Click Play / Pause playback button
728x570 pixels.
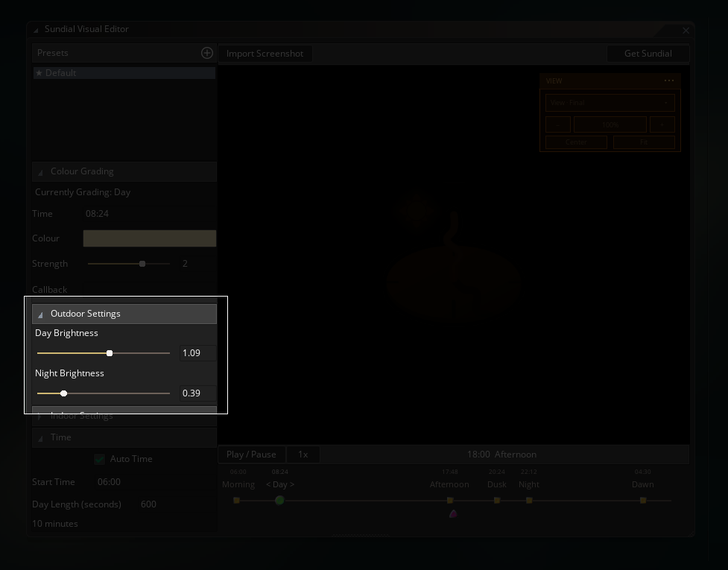[251, 455]
